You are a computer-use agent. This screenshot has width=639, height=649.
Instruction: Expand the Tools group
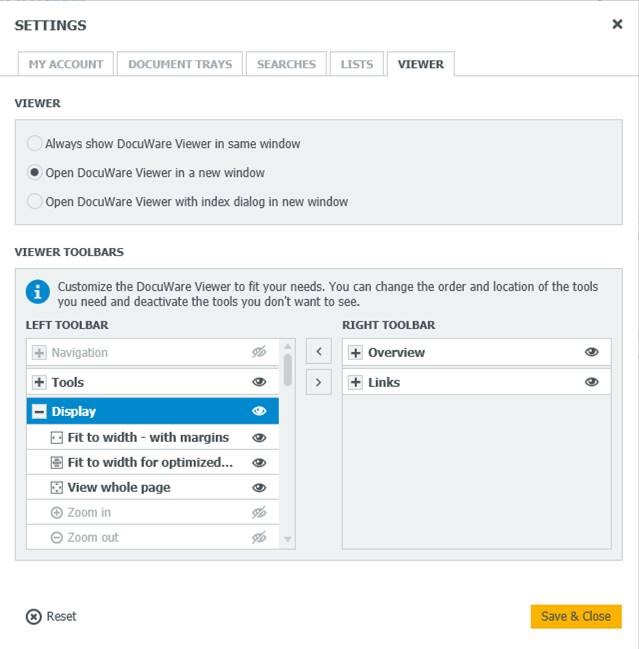[x=39, y=382]
